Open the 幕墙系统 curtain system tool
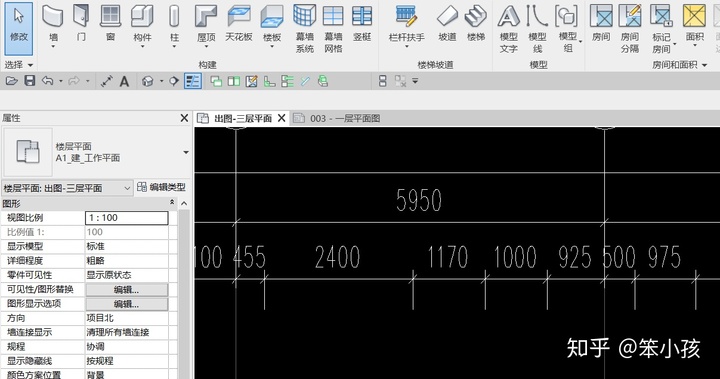This screenshot has height=379, width=720. [x=304, y=28]
